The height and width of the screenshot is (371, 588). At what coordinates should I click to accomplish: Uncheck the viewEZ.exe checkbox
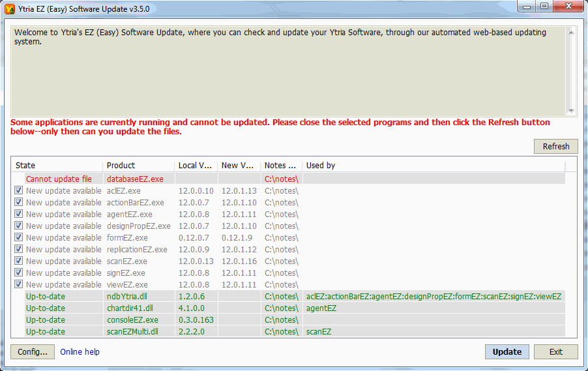click(19, 285)
